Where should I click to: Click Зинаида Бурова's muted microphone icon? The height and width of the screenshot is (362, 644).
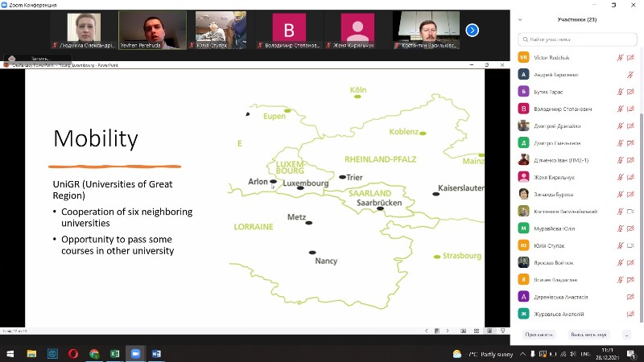click(x=620, y=195)
